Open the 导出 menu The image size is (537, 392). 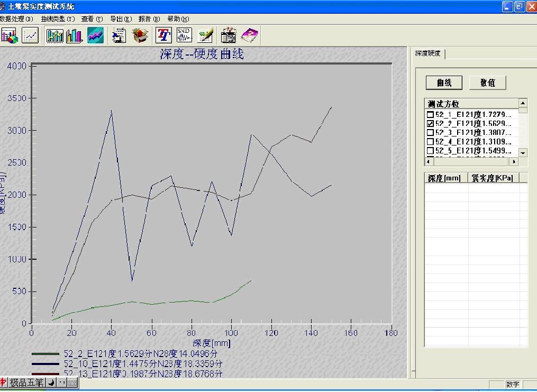pyautogui.click(x=121, y=19)
